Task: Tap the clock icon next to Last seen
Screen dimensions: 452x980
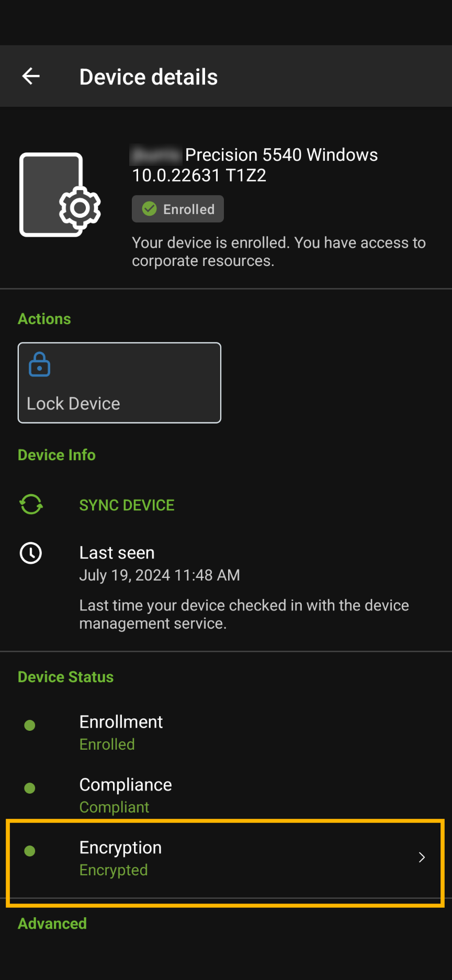Action: point(30,553)
